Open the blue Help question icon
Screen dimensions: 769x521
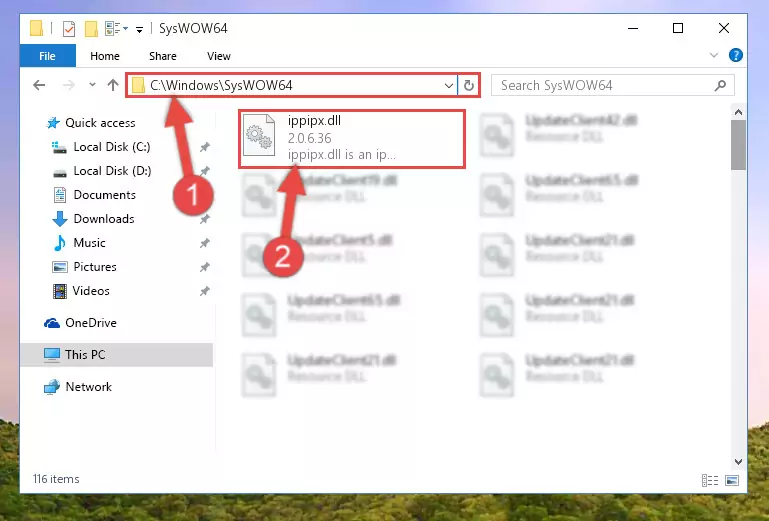coord(735,55)
